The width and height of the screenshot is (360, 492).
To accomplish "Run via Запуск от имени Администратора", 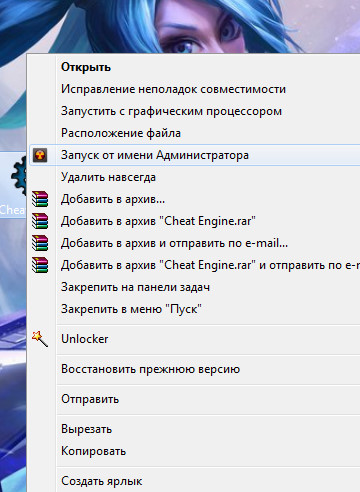I will [195, 155].
